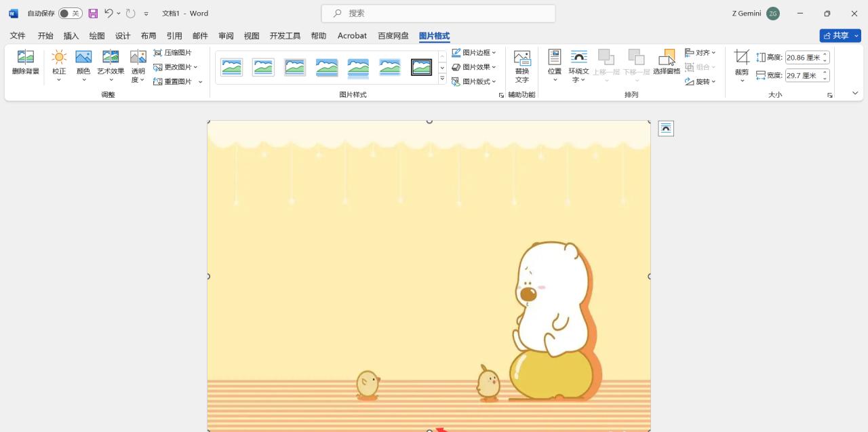Select the fifth picture style thumbnail
Image resolution: width=868 pixels, height=432 pixels.
click(x=358, y=67)
